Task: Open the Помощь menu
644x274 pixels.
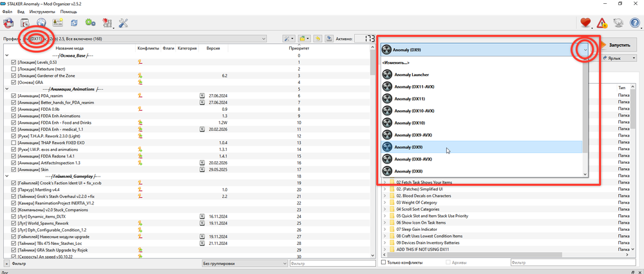Action: (69, 12)
